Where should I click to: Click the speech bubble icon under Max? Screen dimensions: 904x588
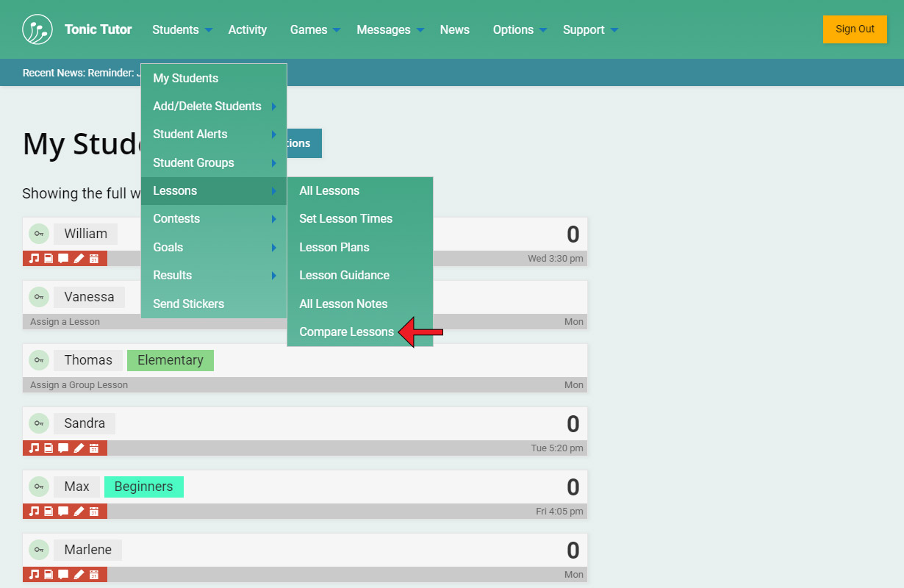click(63, 511)
